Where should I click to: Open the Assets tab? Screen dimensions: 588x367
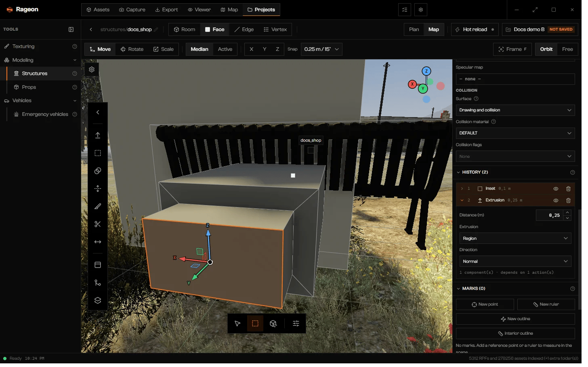(x=99, y=10)
